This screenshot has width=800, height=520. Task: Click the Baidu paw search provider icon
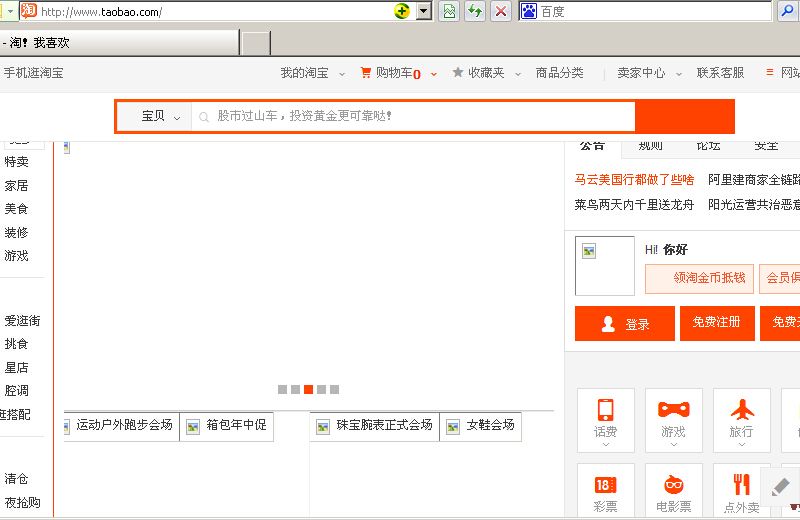pyautogui.click(x=529, y=11)
